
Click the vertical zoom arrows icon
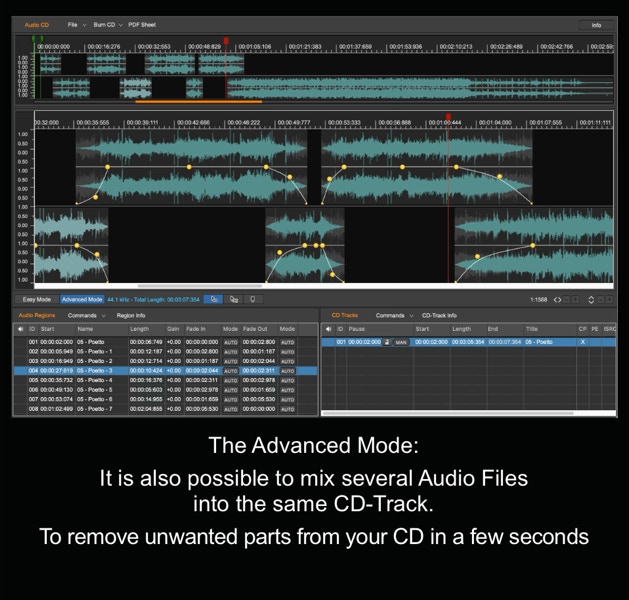[x=591, y=299]
